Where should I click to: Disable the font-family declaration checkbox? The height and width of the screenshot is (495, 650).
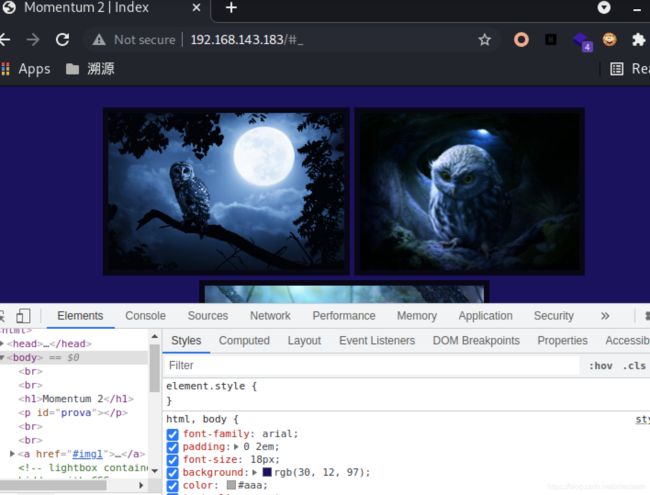tap(172, 434)
